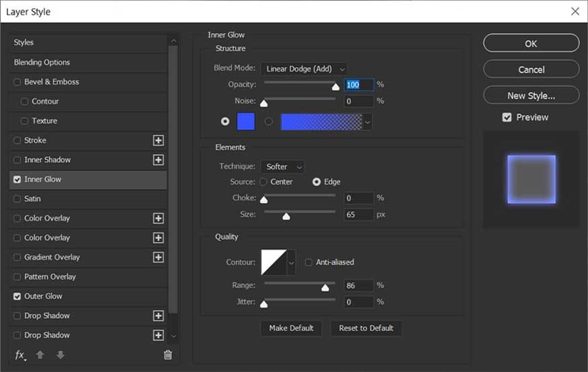Viewport: 588px width, 372px height.
Task: Add another first Drop Shadow with plus icon
Action: click(158, 315)
